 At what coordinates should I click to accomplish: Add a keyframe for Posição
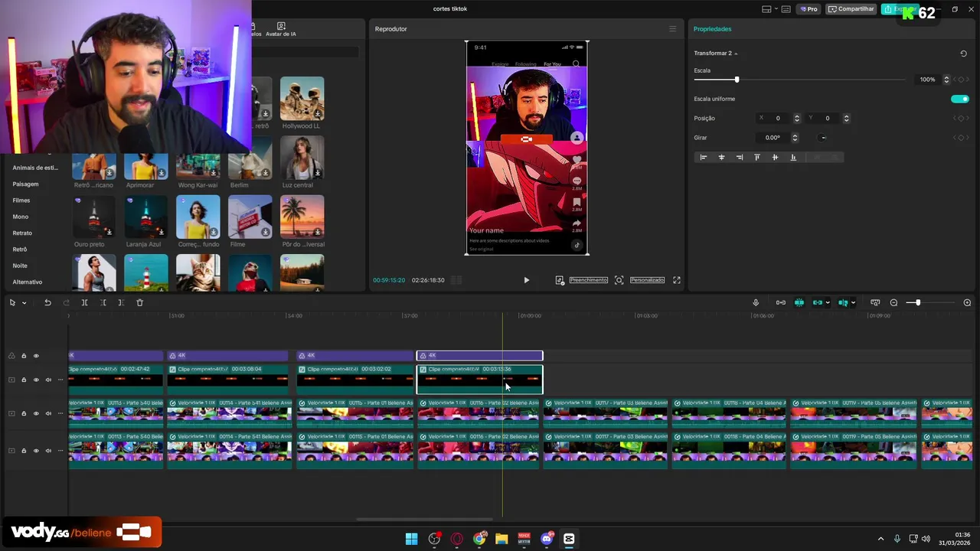point(961,119)
